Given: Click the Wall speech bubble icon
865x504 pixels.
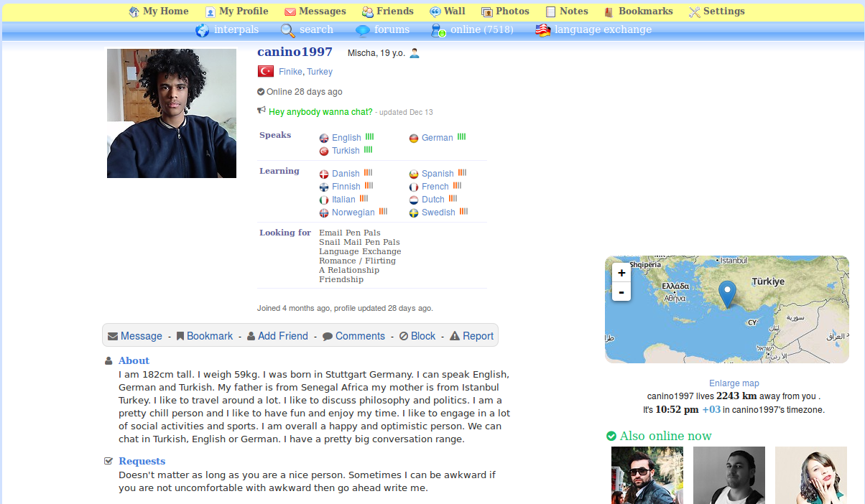Looking at the screenshot, I should (x=435, y=11).
